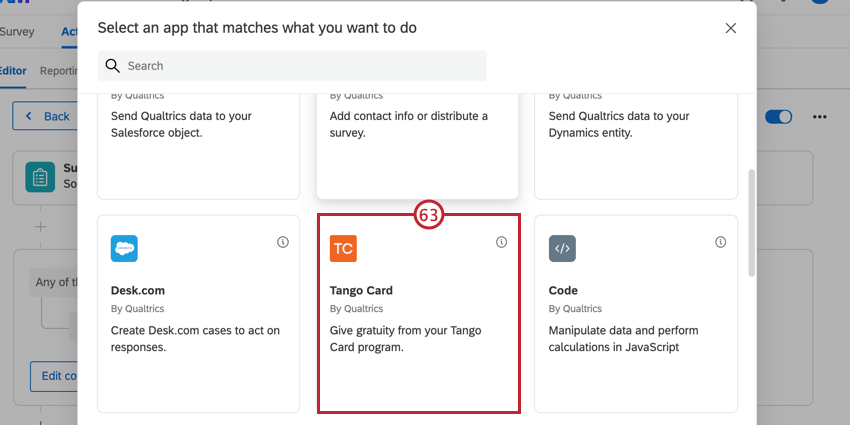Open the three-dot more options menu
The width and height of the screenshot is (850, 425).
tap(821, 117)
